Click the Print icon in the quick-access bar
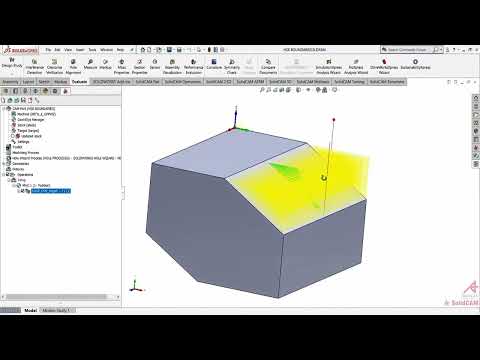 pos(179,50)
